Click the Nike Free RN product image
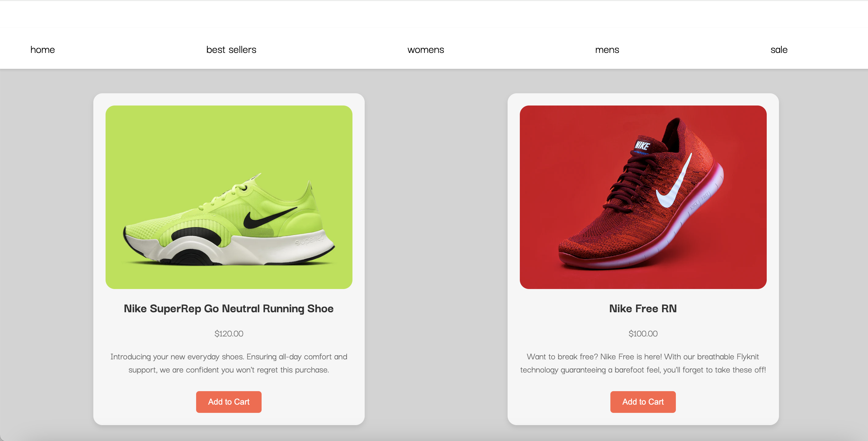868x441 pixels. 643,197
